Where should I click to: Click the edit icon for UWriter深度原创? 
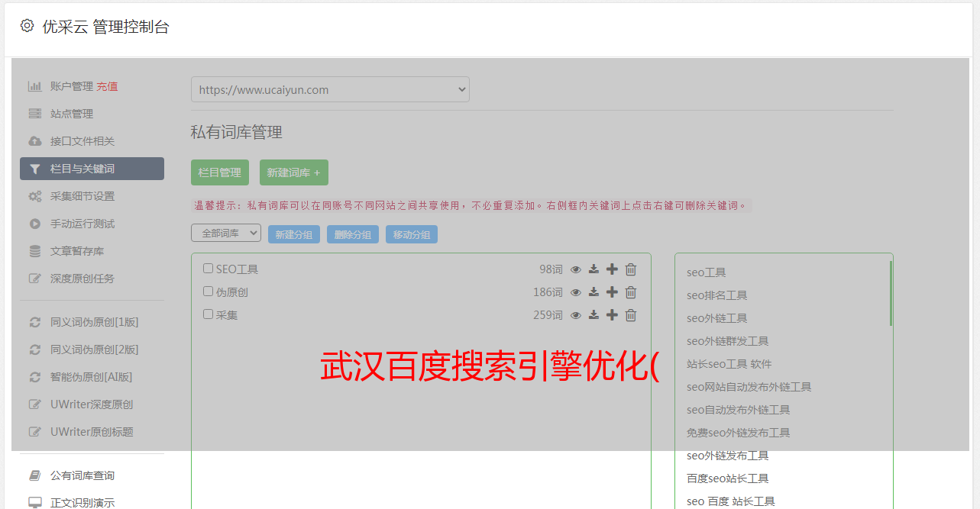[35, 404]
